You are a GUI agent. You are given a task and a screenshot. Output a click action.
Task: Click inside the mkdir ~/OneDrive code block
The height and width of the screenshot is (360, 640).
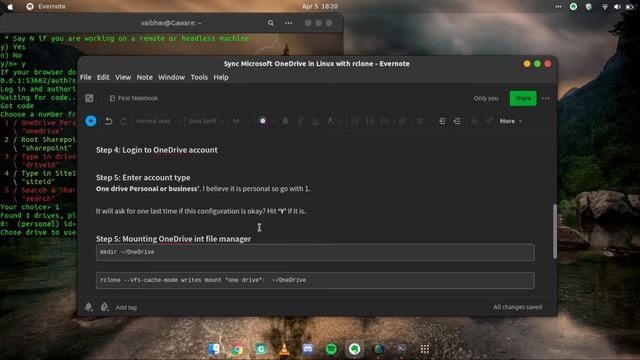point(315,252)
